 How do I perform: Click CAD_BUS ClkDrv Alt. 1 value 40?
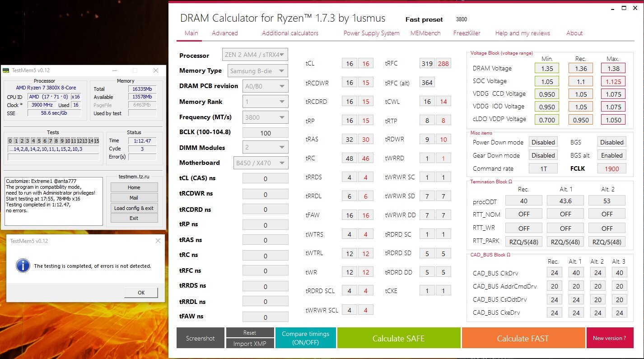(576, 273)
